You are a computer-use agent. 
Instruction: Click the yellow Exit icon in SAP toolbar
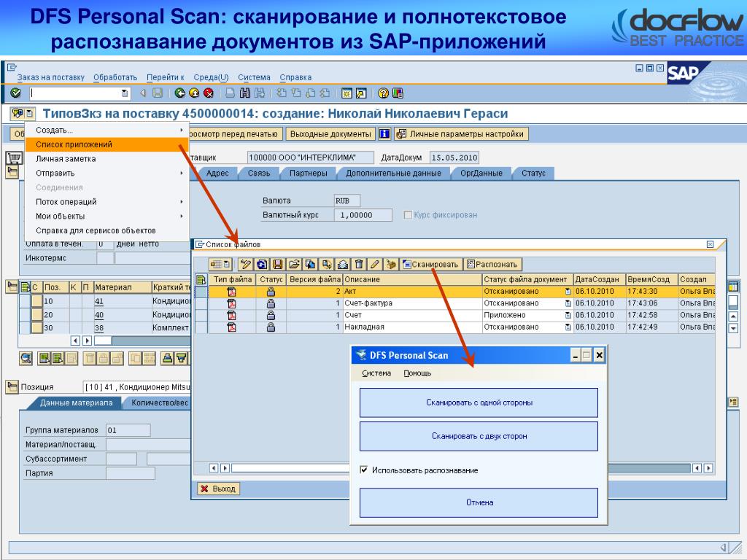(x=194, y=93)
